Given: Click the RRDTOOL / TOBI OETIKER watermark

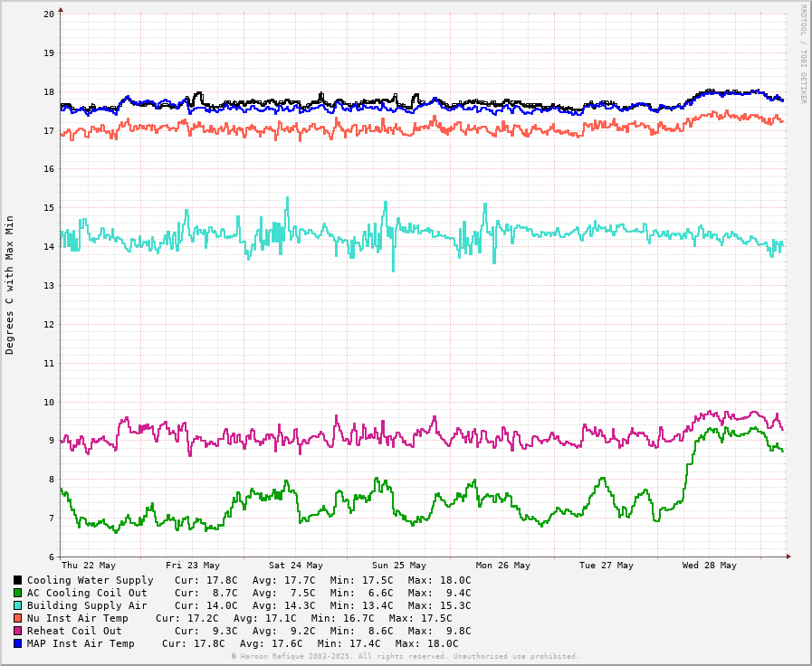Looking at the screenshot, I should point(802,54).
